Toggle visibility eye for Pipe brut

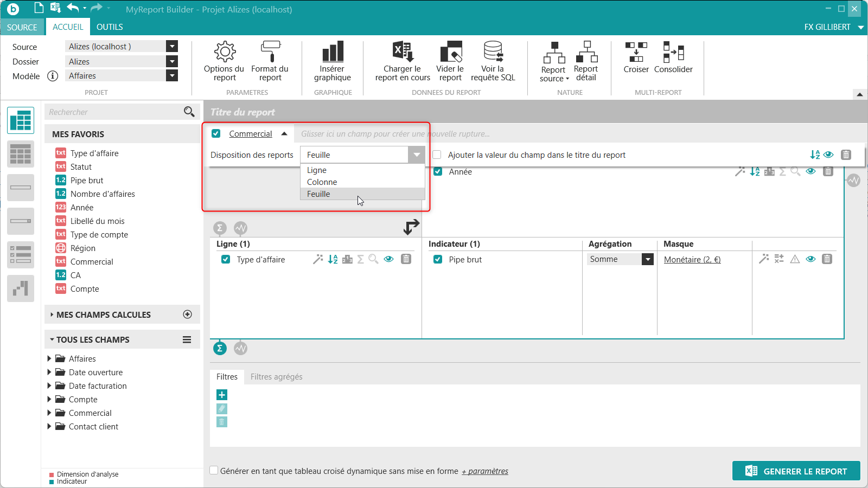coord(810,259)
